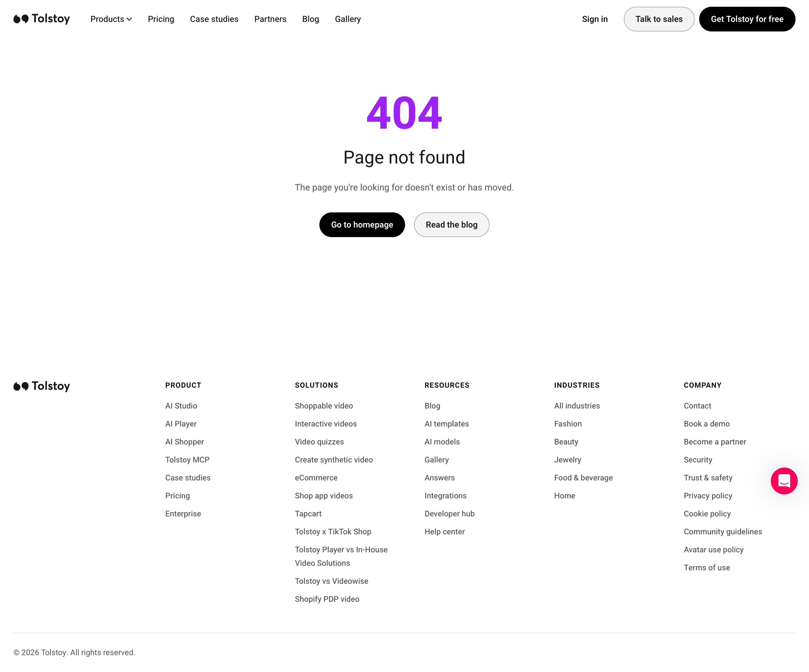Open Shoppable video footer link
809x672 pixels.
pyautogui.click(x=324, y=406)
